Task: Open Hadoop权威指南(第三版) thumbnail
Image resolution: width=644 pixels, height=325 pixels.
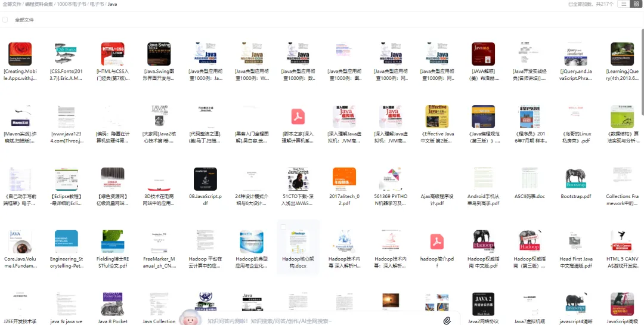Action: point(530,241)
